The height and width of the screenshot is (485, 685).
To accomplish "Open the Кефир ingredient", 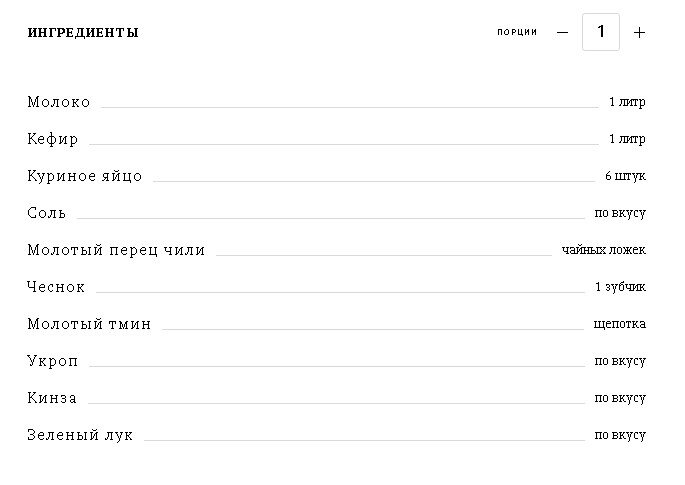I will tap(52, 139).
